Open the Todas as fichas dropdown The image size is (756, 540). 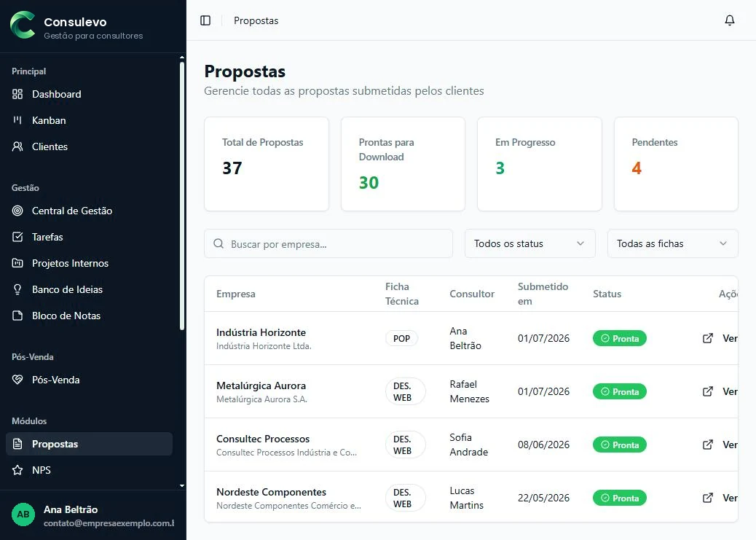pyautogui.click(x=672, y=243)
